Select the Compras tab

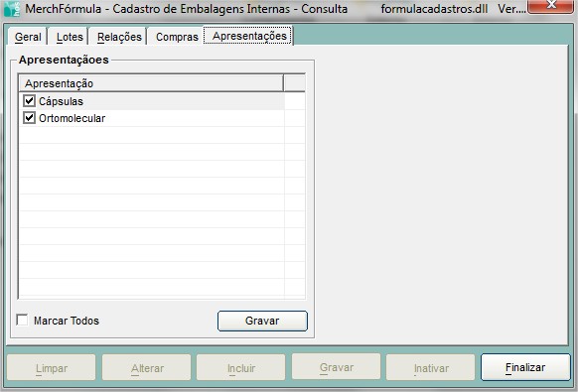pyautogui.click(x=177, y=37)
